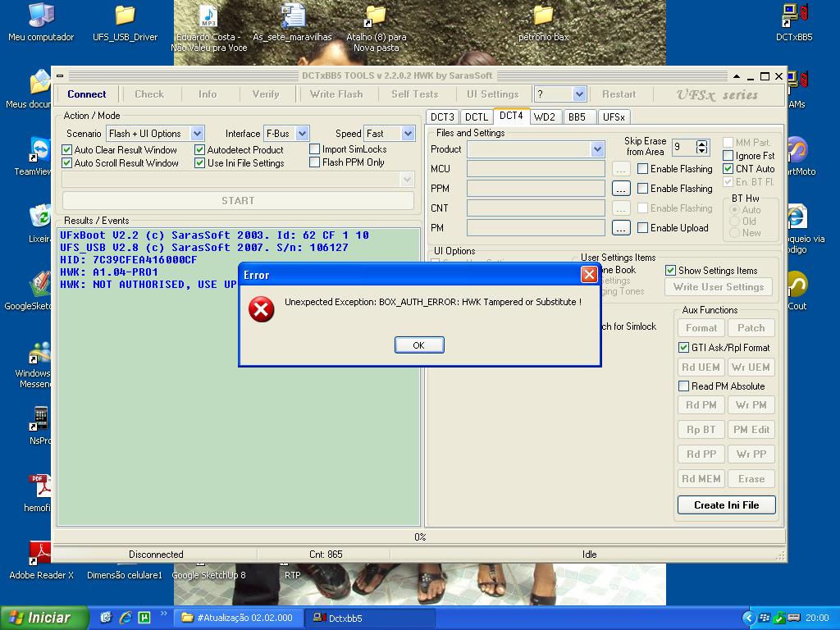840x630 pixels.
Task: Increase the Skip Erase from Area stepper
Action: [x=702, y=143]
